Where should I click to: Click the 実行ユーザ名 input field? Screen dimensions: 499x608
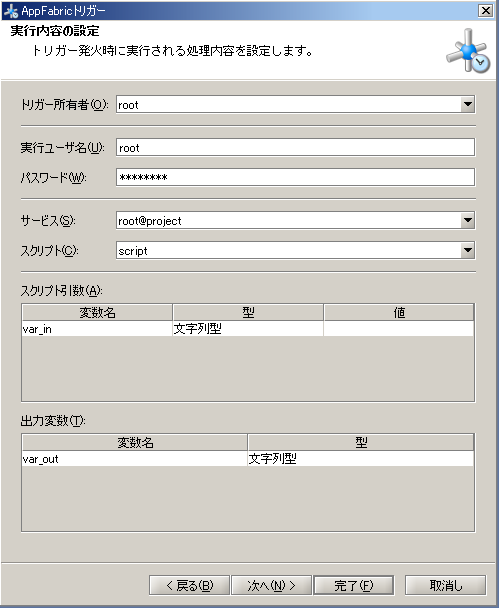(x=295, y=148)
